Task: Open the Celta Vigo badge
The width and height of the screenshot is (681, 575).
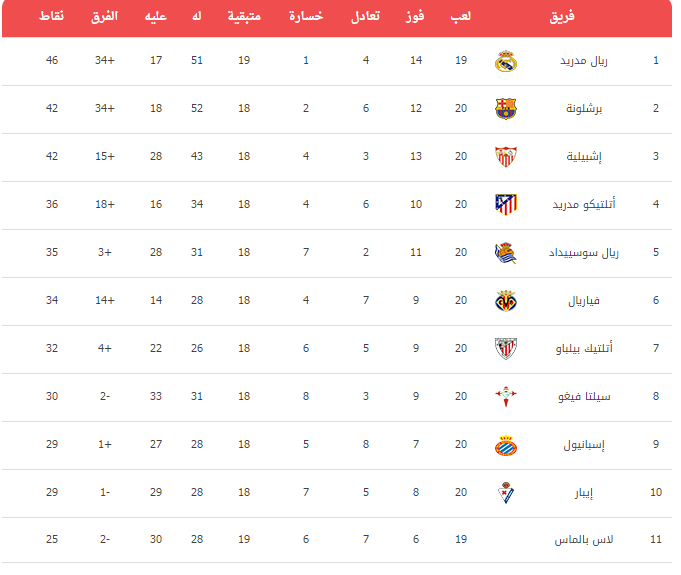Action: 506,397
